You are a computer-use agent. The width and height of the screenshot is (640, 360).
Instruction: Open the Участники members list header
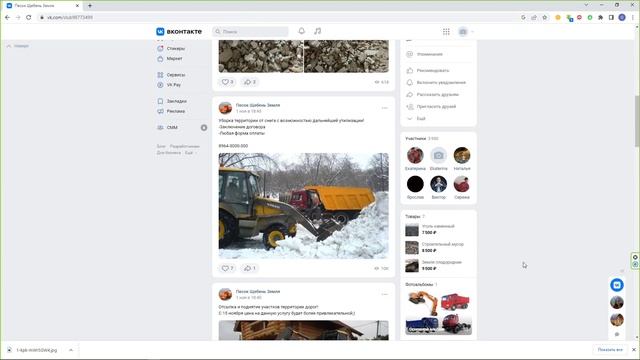[422, 138]
